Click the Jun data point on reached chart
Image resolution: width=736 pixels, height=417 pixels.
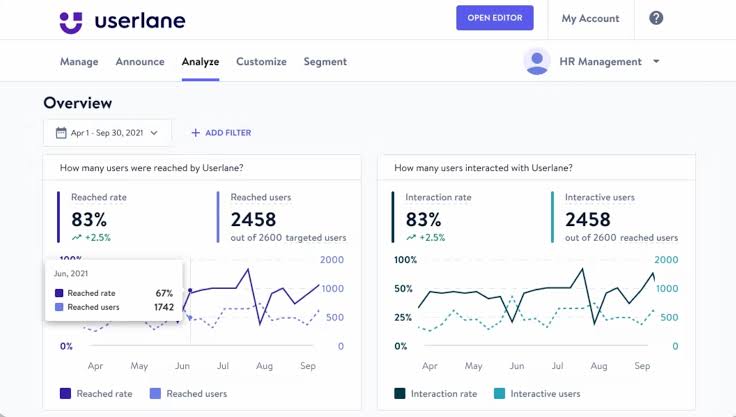[190, 291]
